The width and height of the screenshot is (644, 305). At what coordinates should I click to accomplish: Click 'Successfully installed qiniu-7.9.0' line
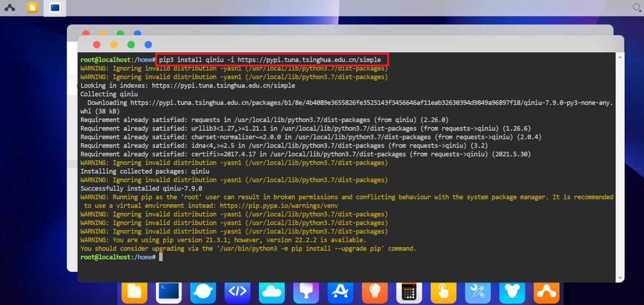tap(141, 189)
